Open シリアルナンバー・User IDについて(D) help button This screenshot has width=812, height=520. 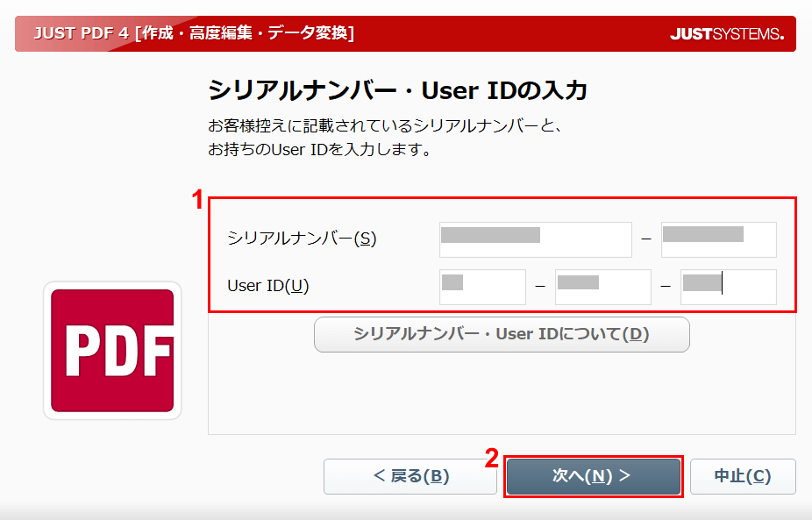coord(502,335)
